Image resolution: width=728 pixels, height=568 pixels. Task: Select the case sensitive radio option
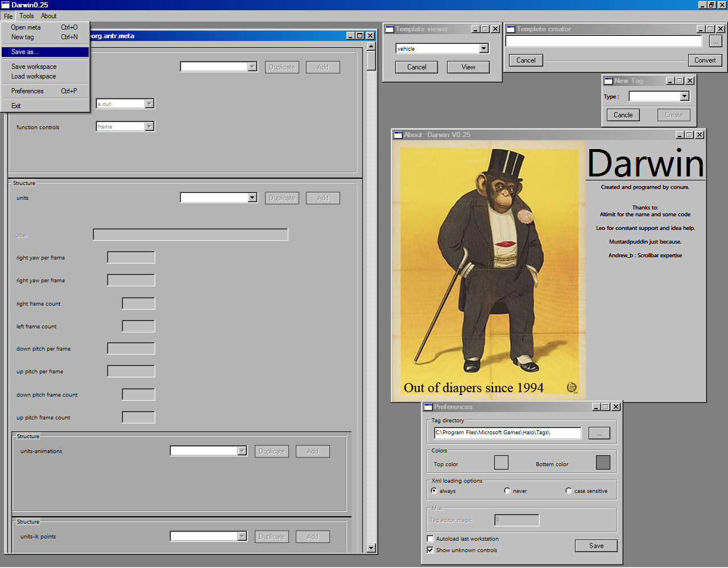tap(569, 491)
